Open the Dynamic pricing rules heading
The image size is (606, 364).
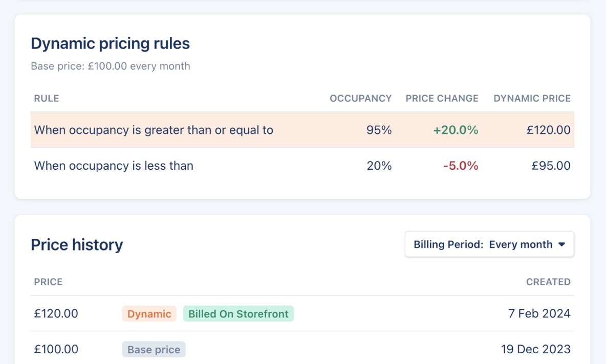[111, 43]
